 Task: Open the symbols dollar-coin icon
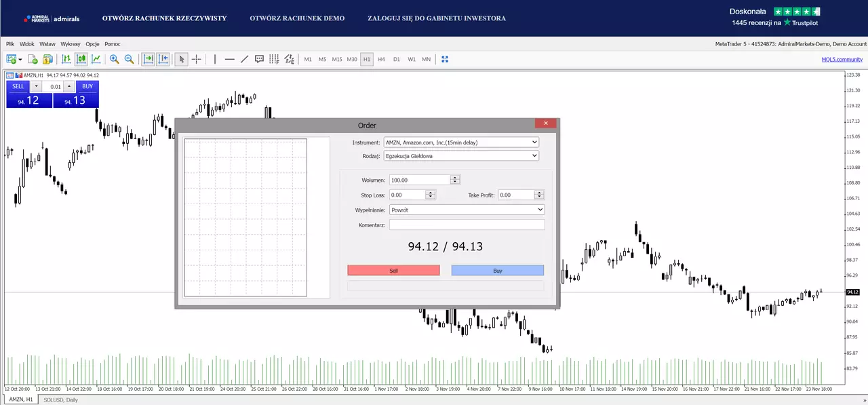pos(47,59)
